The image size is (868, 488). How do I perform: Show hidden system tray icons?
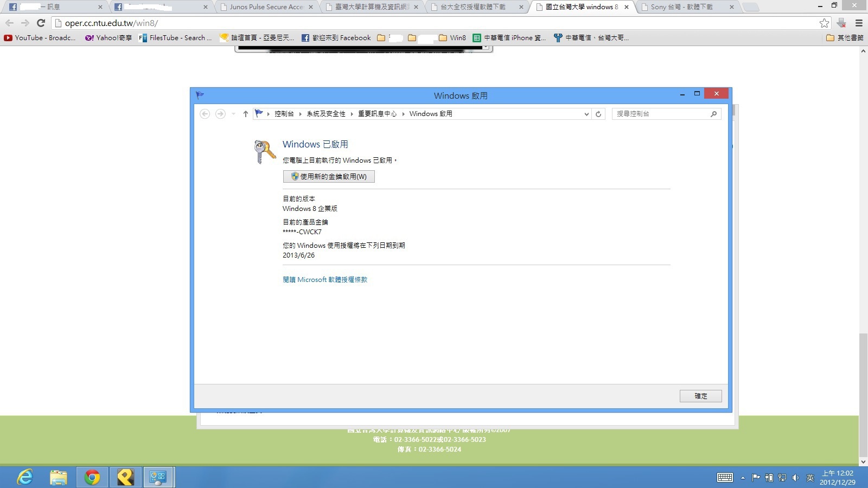coord(743,478)
